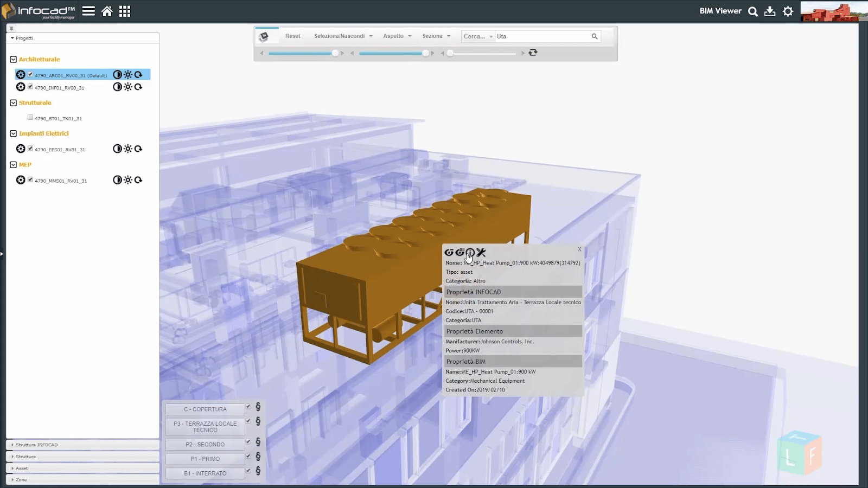Open the Seleziona/Nascondi dropdown

pyautogui.click(x=343, y=36)
